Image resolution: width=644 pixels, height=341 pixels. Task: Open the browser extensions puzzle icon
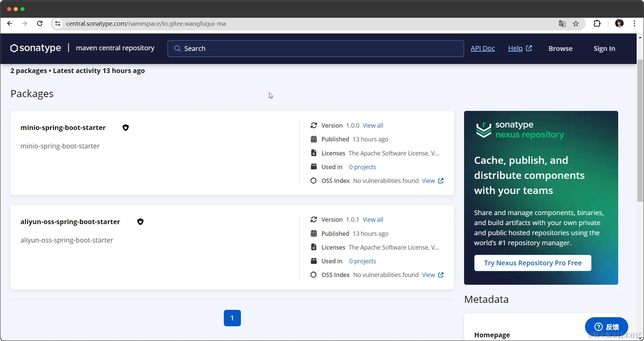click(x=597, y=23)
